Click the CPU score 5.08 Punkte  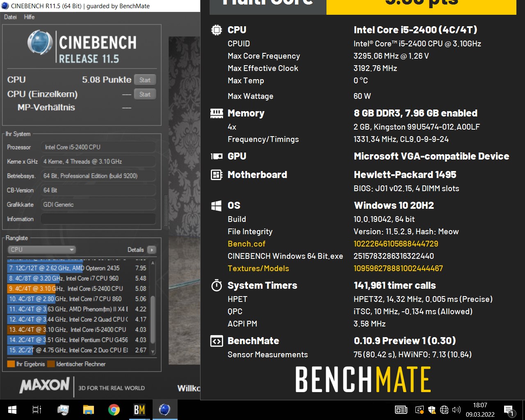coord(107,80)
